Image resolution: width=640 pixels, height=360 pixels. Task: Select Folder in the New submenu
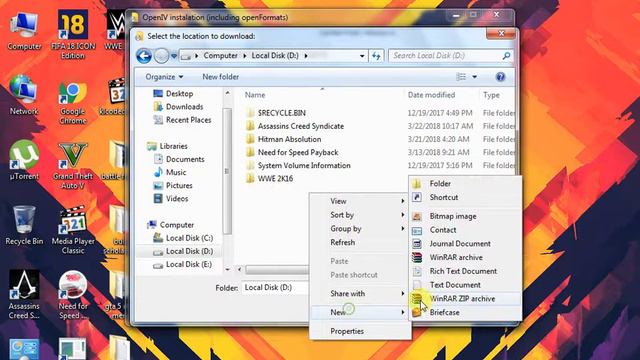(x=465, y=184)
